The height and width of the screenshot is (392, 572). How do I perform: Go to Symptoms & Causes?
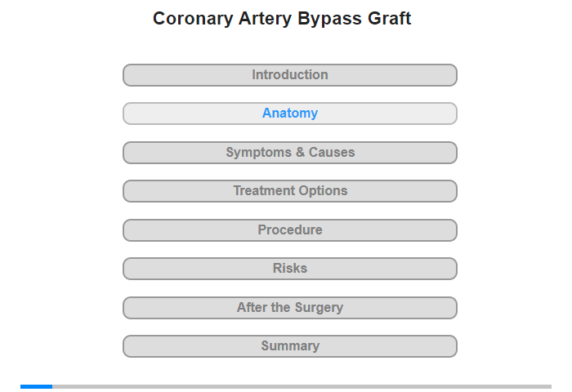point(290,153)
